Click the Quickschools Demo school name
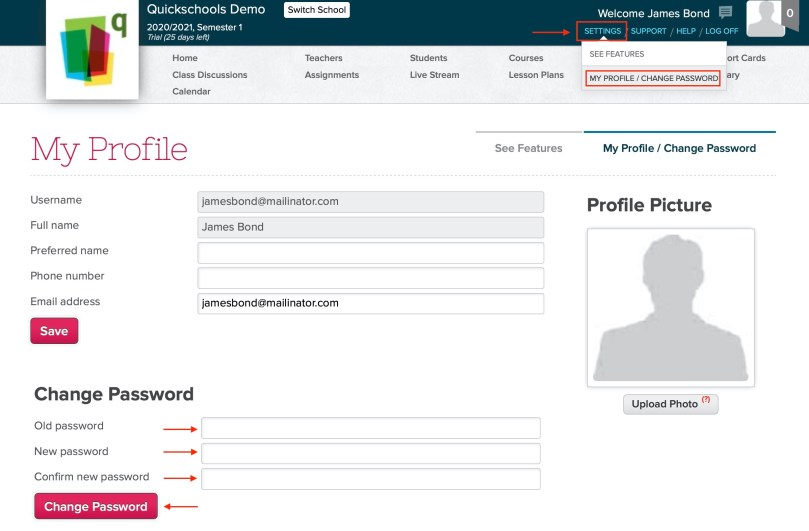 (x=206, y=9)
